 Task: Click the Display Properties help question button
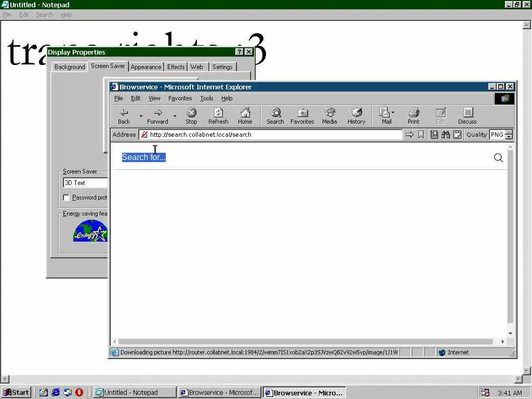240,51
